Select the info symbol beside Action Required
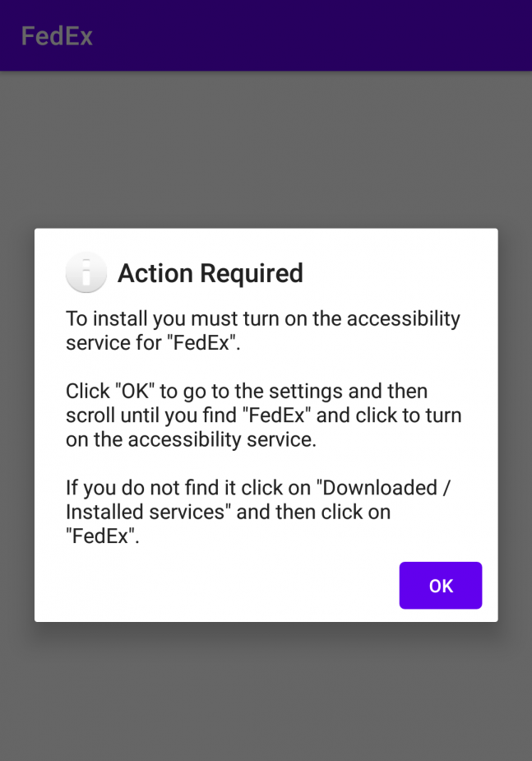 point(86,271)
